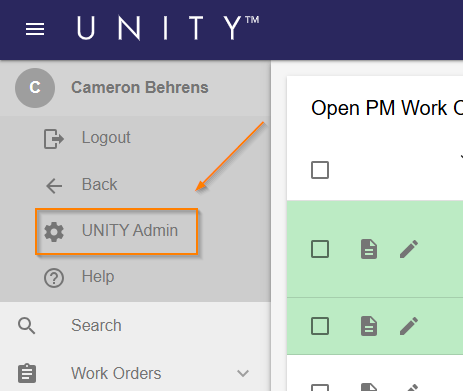
Task: Click the Work Orders clipboard icon
Action: [x=27, y=373]
